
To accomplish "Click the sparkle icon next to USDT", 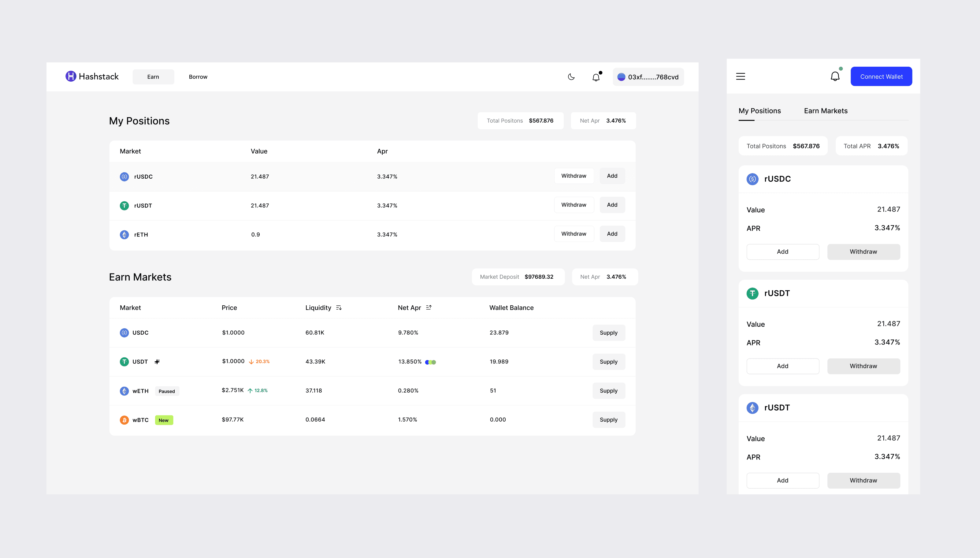I will tap(157, 361).
